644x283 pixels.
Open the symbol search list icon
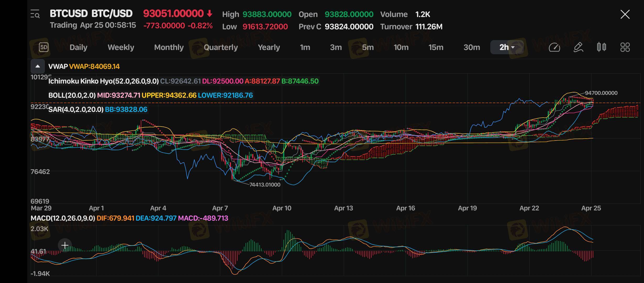pos(35,14)
